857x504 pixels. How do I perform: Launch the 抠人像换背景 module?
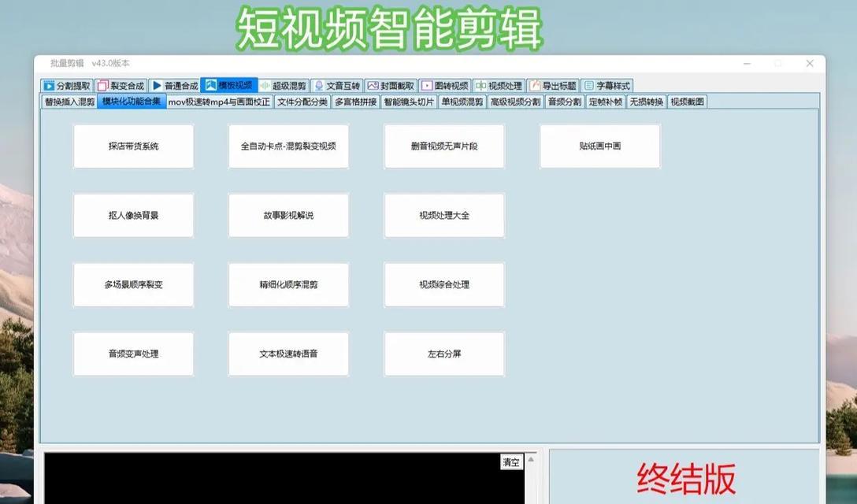point(133,215)
